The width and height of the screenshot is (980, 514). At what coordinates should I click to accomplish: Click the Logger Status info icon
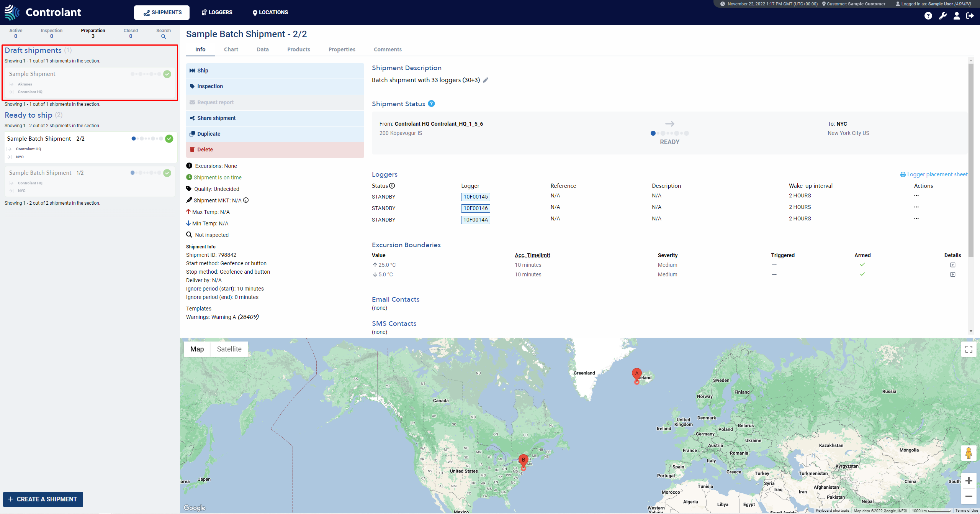392,186
